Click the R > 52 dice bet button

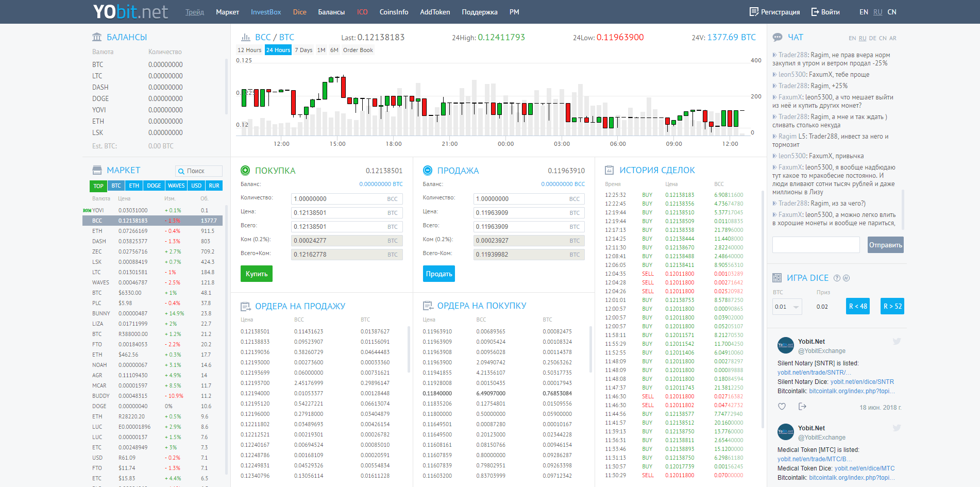click(892, 306)
